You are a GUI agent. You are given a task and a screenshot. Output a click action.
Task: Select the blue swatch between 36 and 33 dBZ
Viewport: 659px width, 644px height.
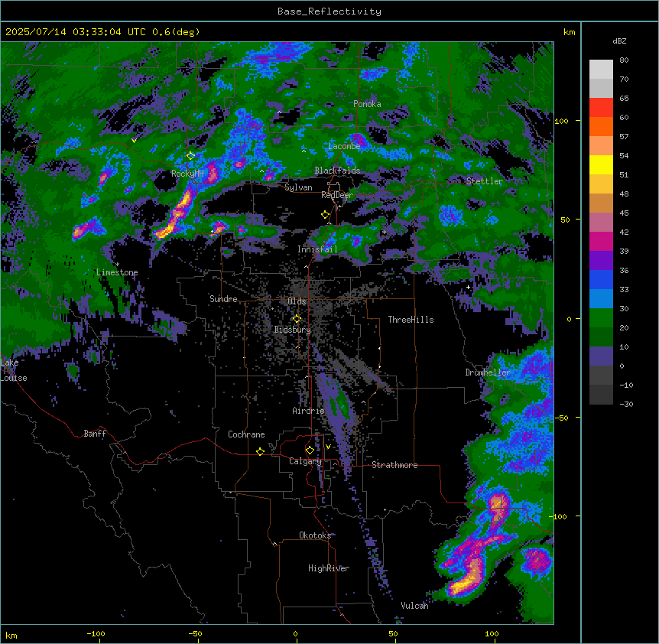[601, 279]
